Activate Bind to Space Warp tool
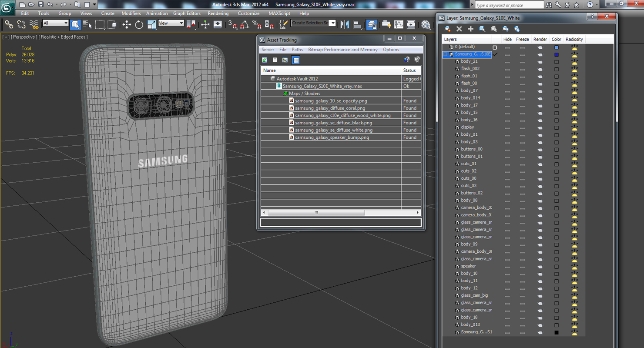This screenshot has width=644, height=348. pos(34,25)
